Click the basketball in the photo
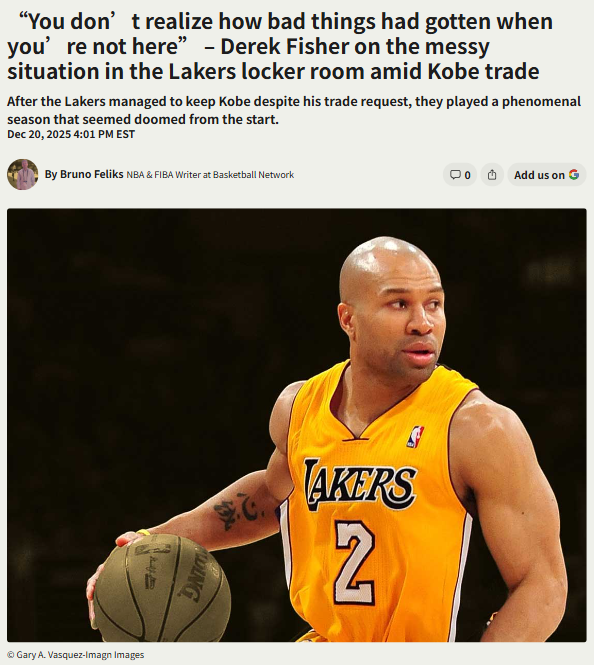The height and width of the screenshot is (665, 594). point(162,588)
